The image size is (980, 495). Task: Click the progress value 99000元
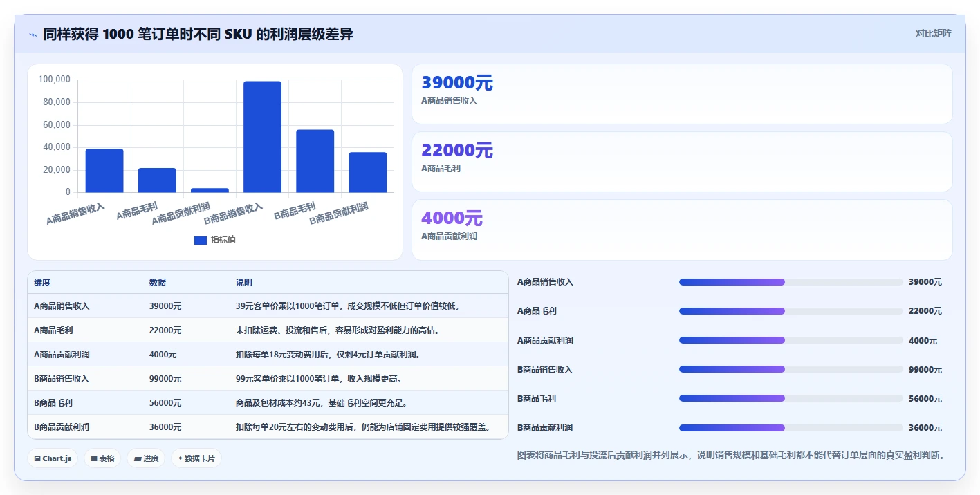coord(925,370)
